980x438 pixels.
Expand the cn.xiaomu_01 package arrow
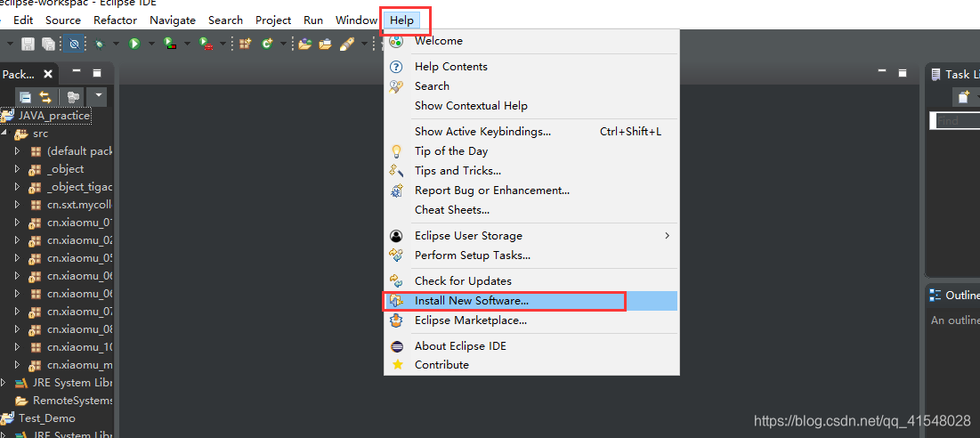18,223
